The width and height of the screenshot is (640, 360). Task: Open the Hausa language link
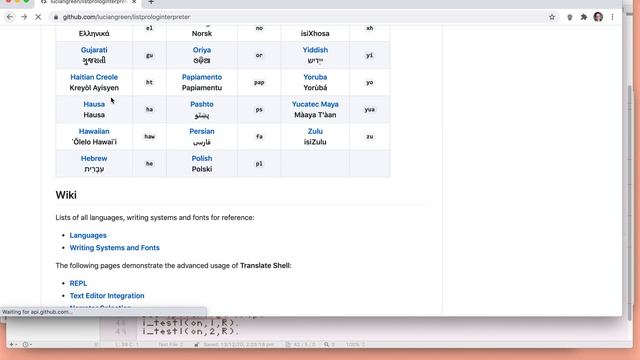[x=94, y=104]
